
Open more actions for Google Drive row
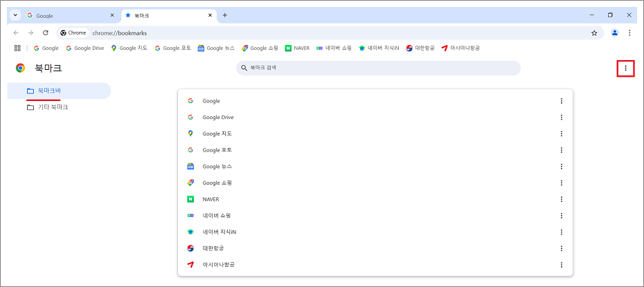coord(562,118)
